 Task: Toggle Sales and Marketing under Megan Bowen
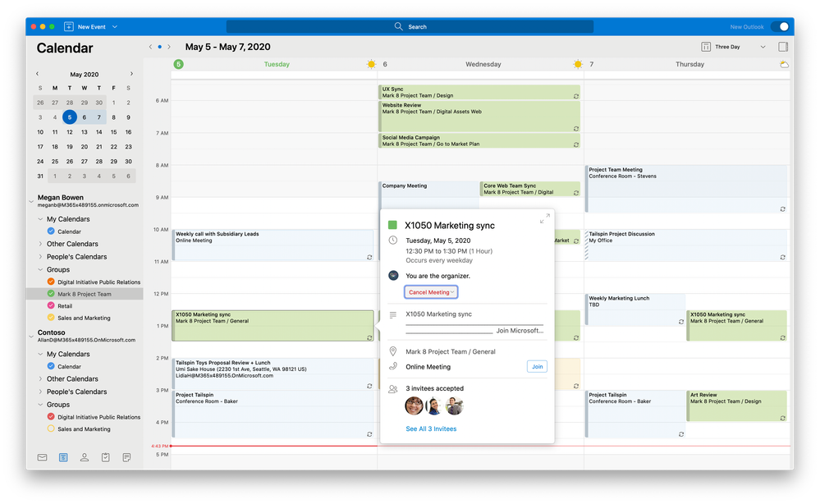51,318
